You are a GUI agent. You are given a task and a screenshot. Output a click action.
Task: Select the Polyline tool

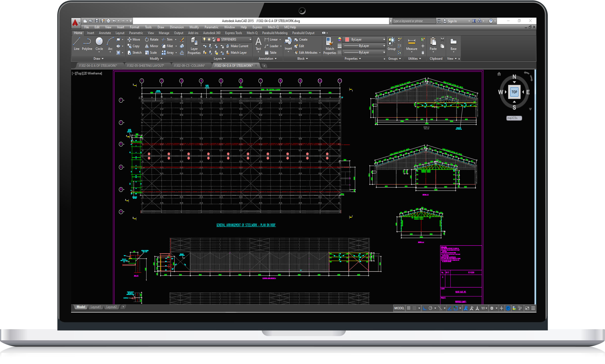click(87, 44)
